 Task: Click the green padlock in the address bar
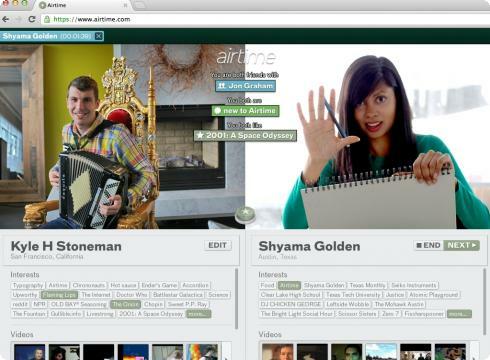pos(47,19)
